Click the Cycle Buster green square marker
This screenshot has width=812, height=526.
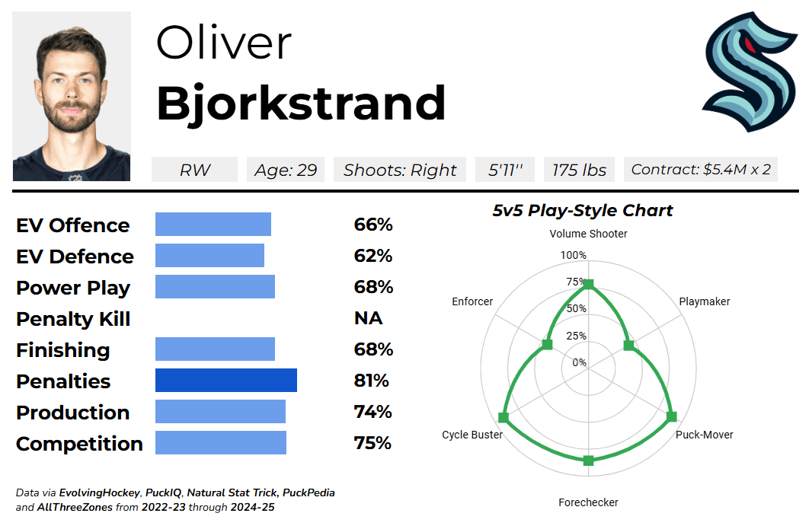click(504, 417)
